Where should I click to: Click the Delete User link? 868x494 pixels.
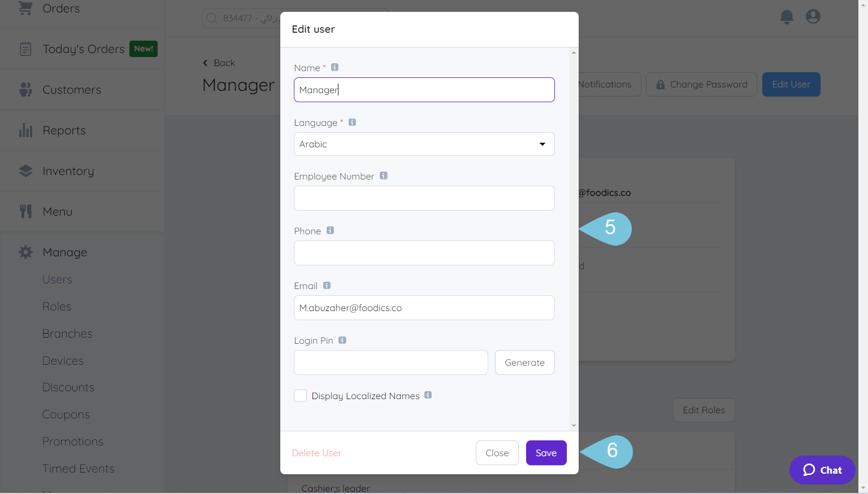click(316, 453)
